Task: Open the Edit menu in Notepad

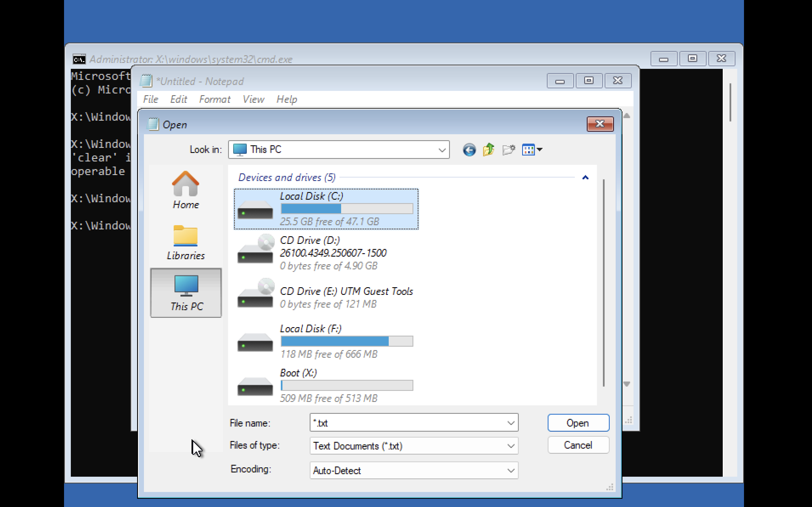Action: tap(178, 99)
